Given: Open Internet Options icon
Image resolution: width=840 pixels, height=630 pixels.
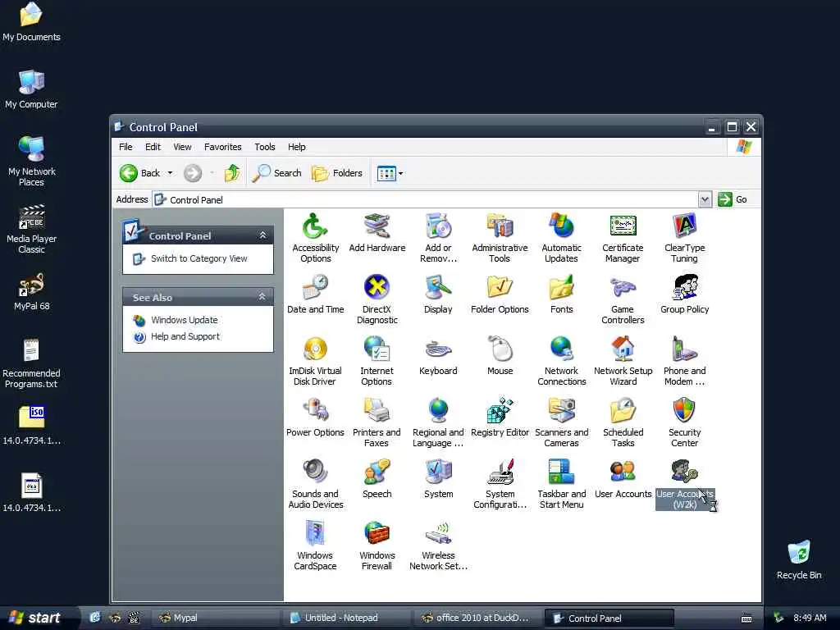Looking at the screenshot, I should coord(377,361).
